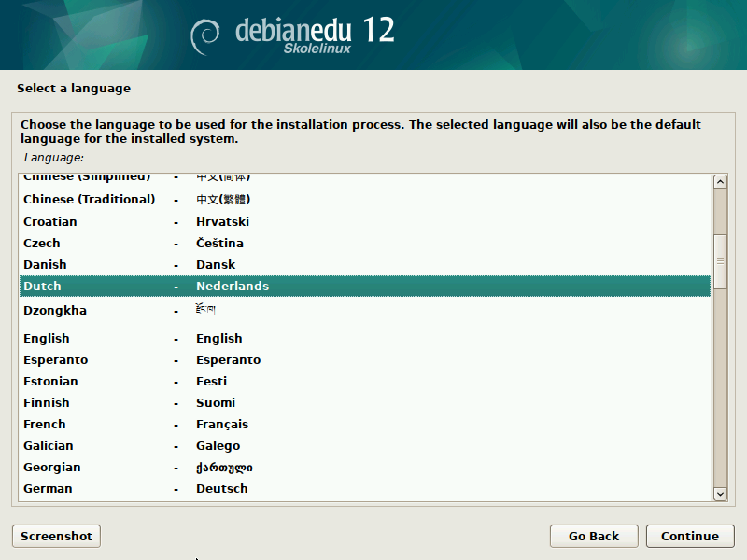747x560 pixels.
Task: Pick Esperanto from the list
Action: pos(365,359)
